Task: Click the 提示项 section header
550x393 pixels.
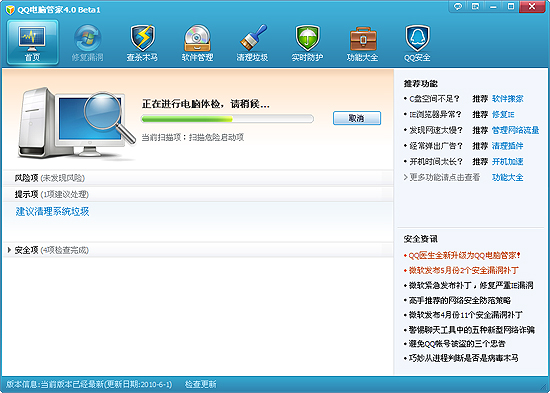Action: (x=198, y=194)
